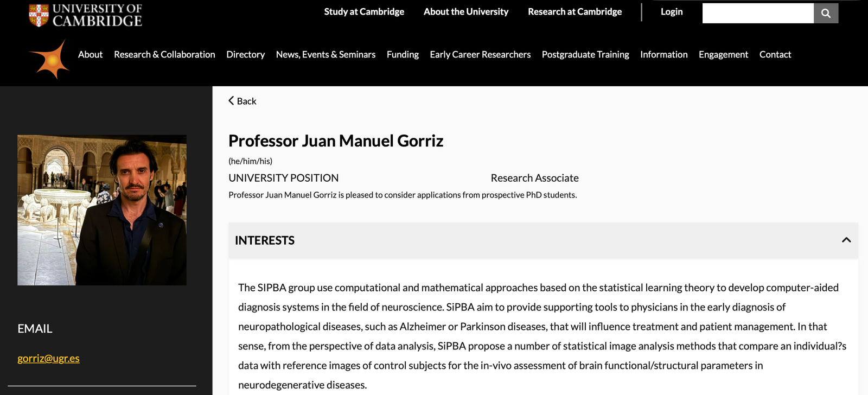The width and height of the screenshot is (868, 395).
Task: Open Early Career Researchers section
Action: tap(480, 54)
